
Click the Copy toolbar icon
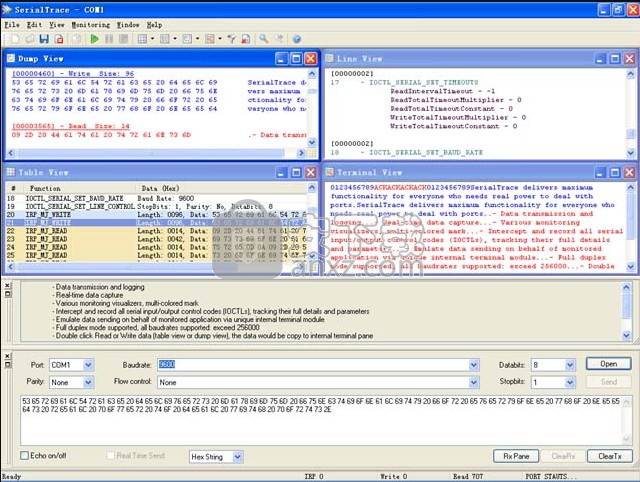point(76,39)
